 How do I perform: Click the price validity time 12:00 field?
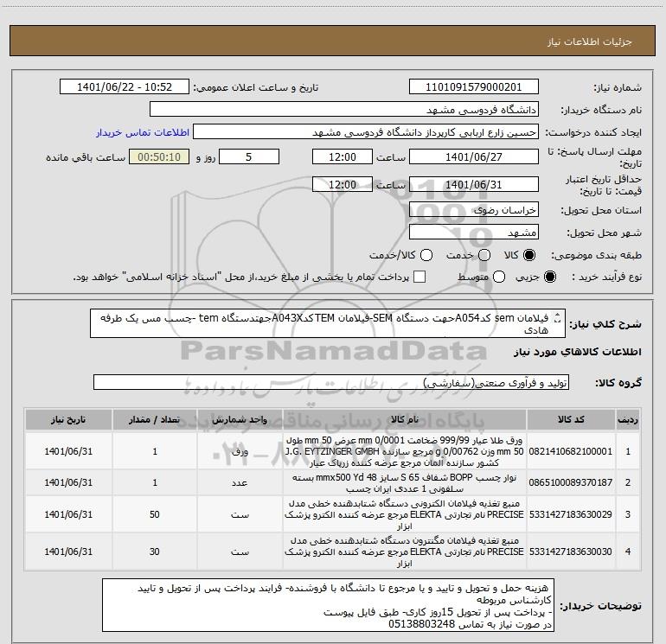point(343,184)
